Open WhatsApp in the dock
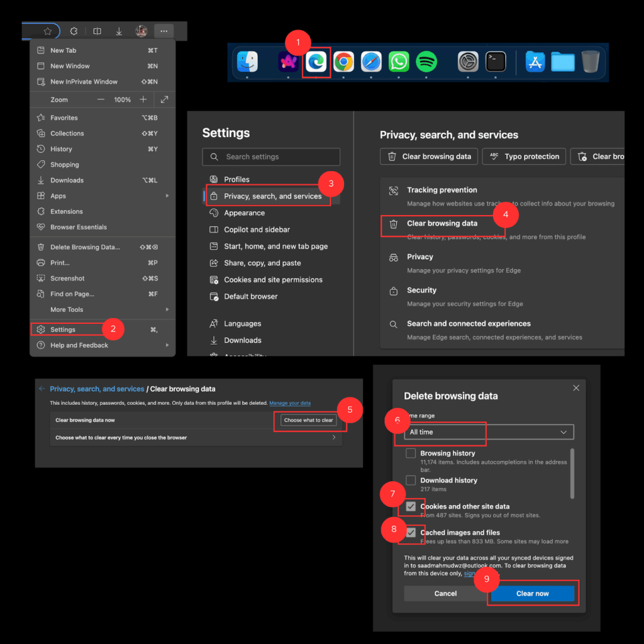Viewport: 644px width, 644px height. point(398,62)
